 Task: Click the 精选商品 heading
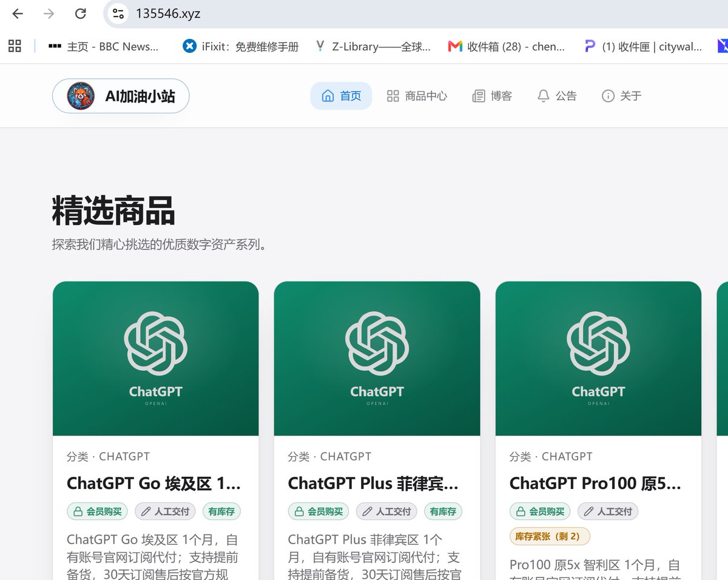click(x=113, y=211)
